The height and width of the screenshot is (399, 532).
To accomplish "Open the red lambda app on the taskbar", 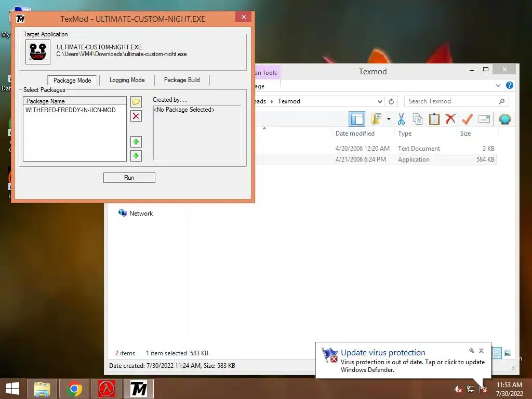I will click(x=107, y=389).
